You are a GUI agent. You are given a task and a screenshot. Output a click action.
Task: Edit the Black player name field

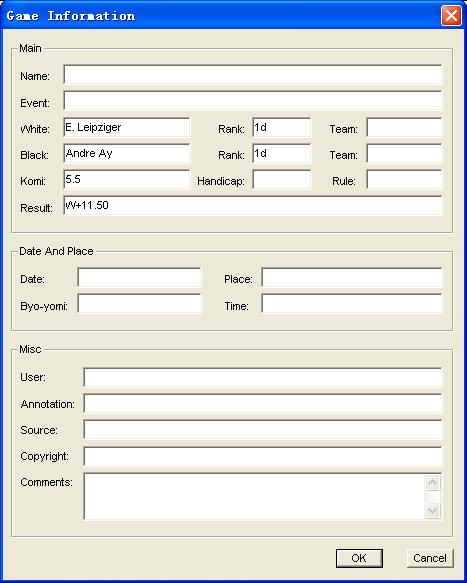click(126, 154)
